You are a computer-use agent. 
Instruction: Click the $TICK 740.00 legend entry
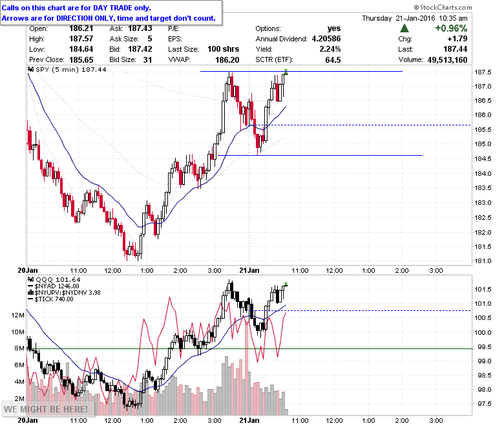click(x=54, y=299)
